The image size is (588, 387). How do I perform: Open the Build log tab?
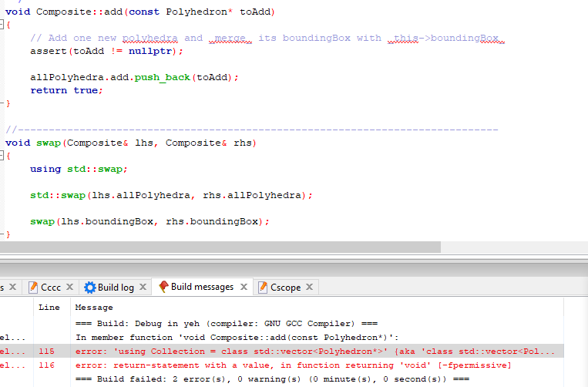[x=116, y=288]
